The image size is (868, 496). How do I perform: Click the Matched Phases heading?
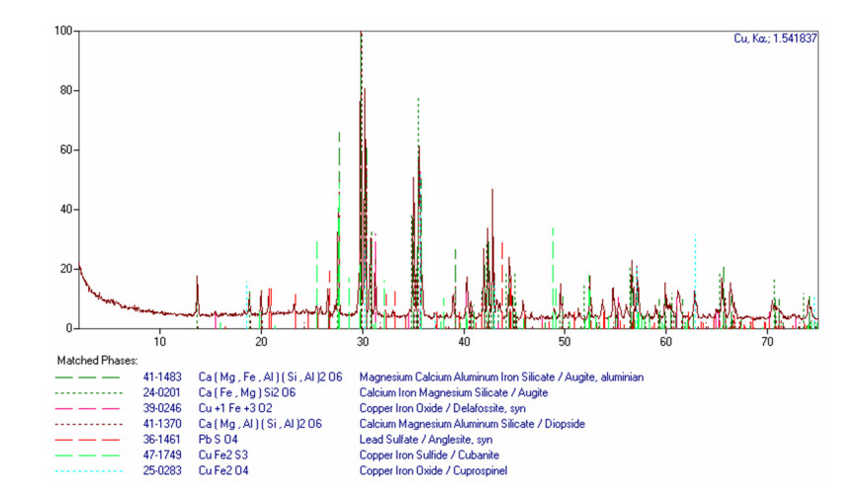click(97, 361)
